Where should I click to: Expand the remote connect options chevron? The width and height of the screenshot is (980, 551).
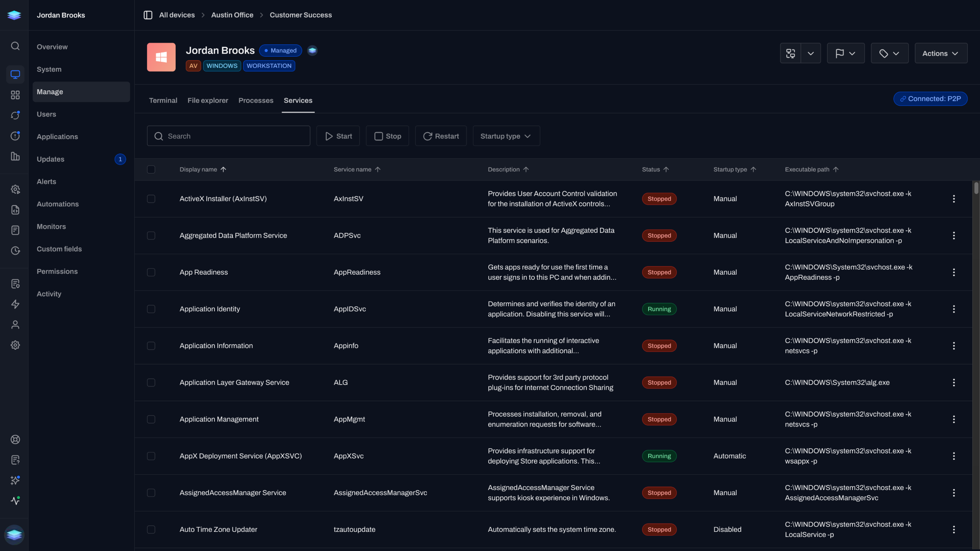pyautogui.click(x=811, y=53)
